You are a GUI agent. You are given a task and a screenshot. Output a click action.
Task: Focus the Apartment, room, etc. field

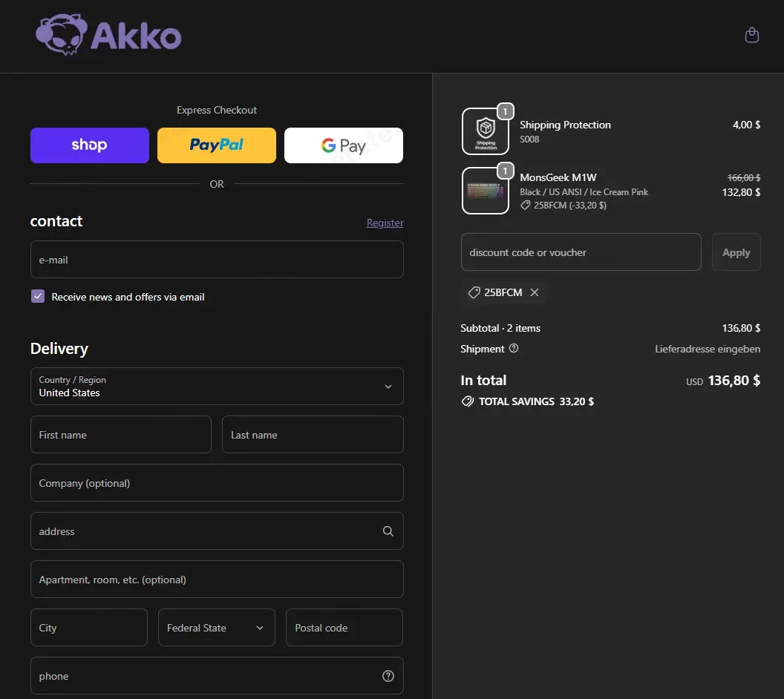click(x=217, y=579)
